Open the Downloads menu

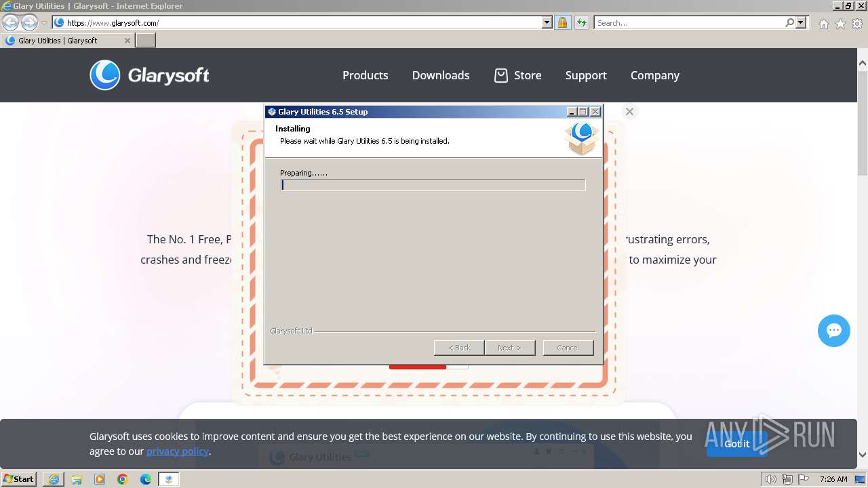click(441, 75)
